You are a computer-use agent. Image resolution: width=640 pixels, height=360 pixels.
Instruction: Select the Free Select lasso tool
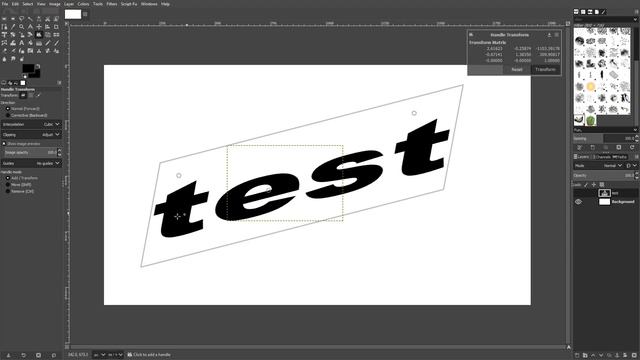pyautogui.click(x=22, y=18)
